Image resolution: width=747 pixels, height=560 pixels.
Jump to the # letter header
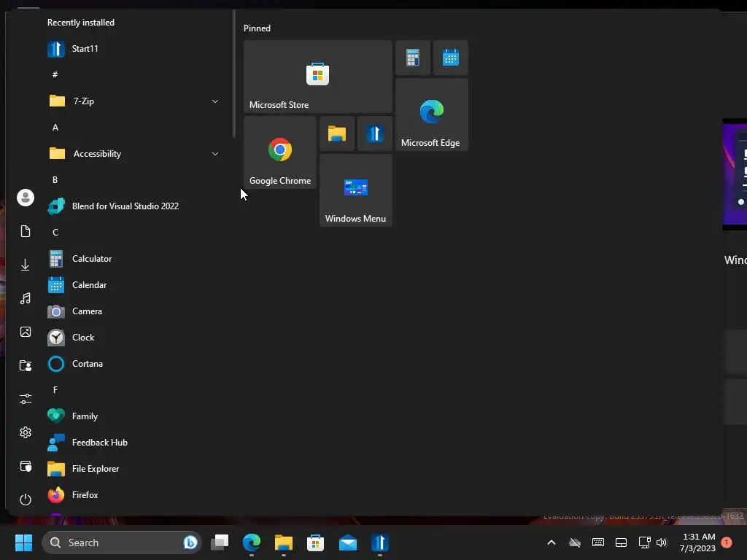coord(55,75)
